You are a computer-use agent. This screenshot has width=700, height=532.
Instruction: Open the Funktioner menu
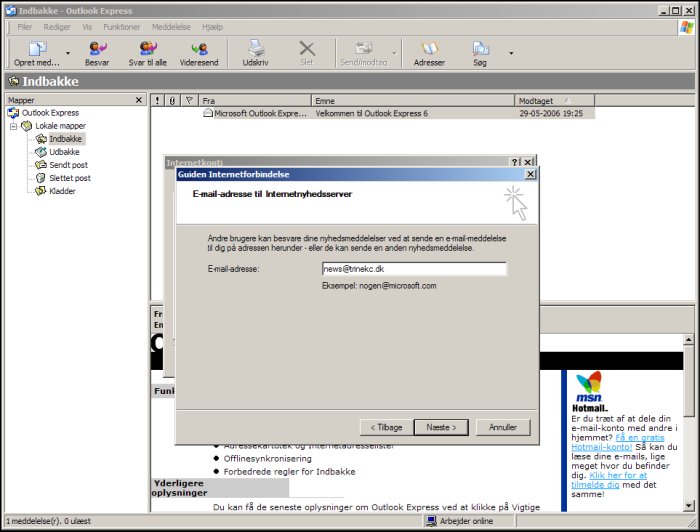point(123,27)
